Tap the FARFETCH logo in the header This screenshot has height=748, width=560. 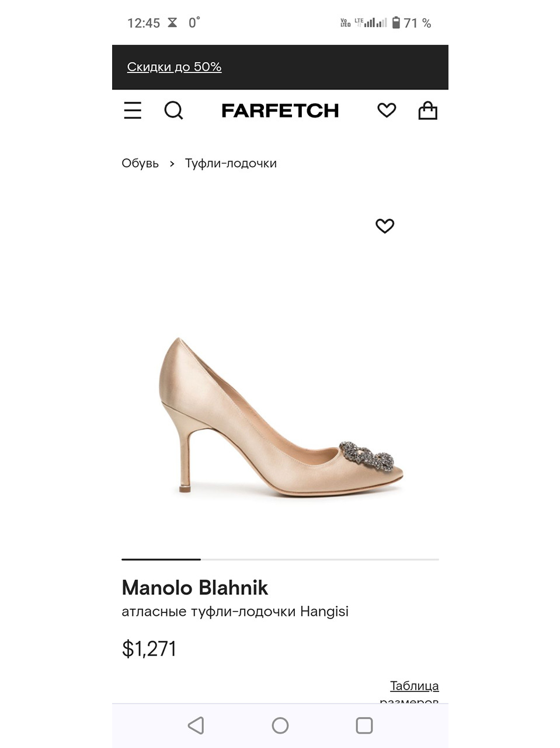point(280,110)
